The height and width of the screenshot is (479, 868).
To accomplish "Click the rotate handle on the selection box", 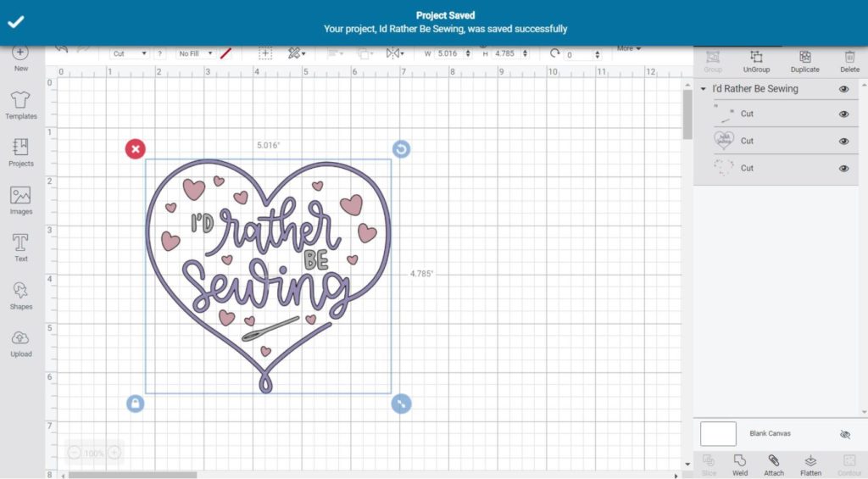I will coord(401,149).
